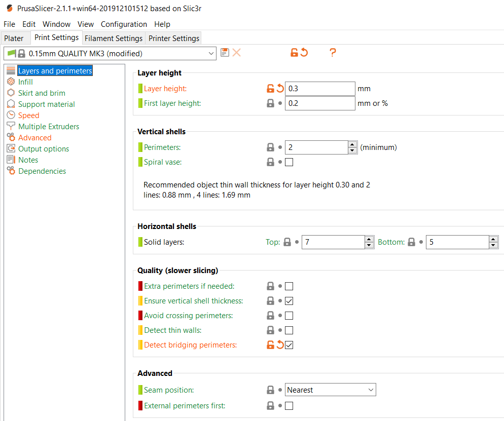The image size is (504, 421).
Task: Open the Edit menu
Action: tap(29, 24)
